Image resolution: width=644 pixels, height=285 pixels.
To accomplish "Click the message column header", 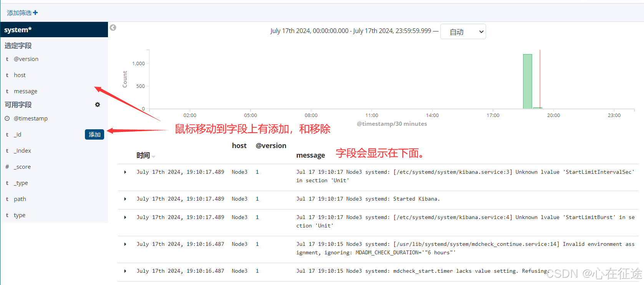I will point(310,155).
